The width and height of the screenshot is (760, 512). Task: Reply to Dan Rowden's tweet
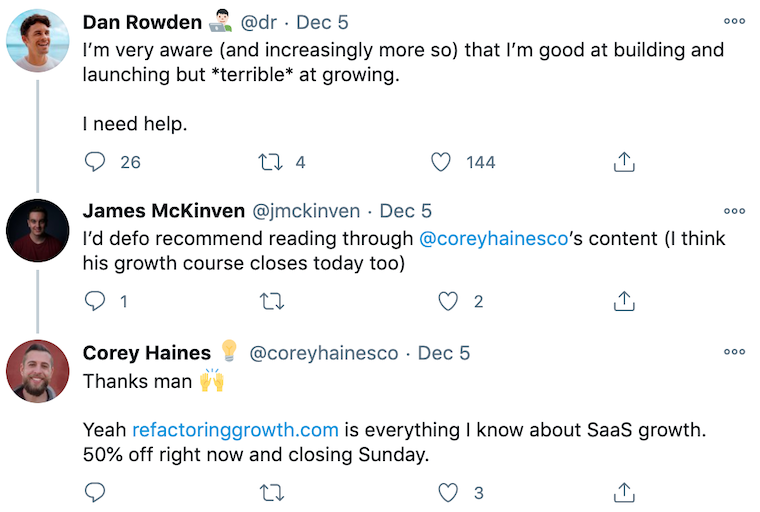tap(96, 161)
